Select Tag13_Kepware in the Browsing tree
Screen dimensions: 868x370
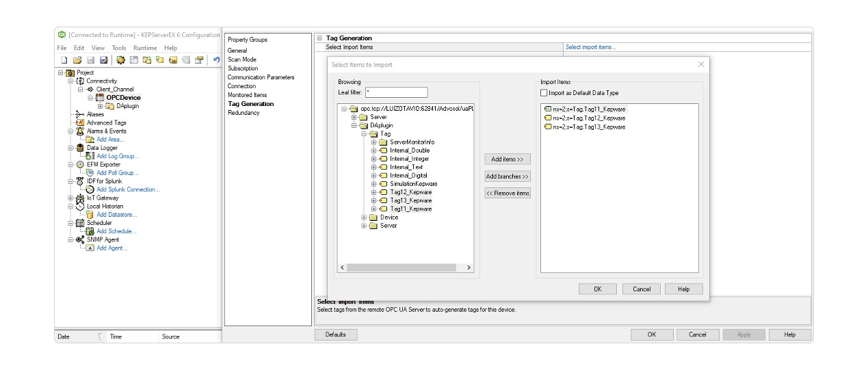point(411,200)
